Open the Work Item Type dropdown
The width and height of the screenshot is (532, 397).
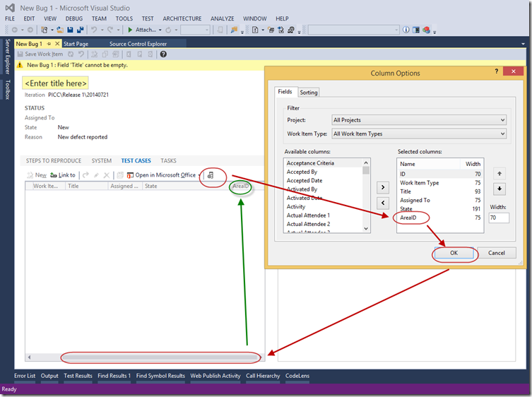419,134
